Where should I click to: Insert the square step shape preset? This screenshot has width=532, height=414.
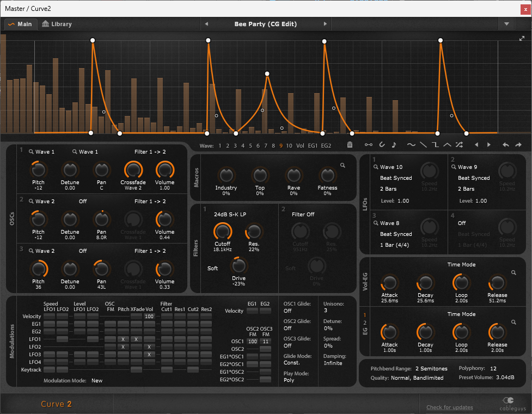(x=435, y=145)
